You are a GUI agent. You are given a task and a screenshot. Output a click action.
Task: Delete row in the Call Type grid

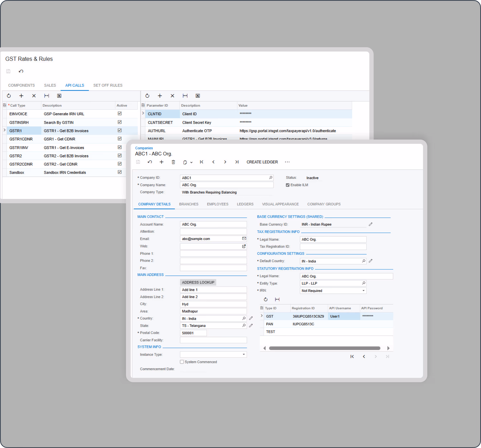(34, 96)
